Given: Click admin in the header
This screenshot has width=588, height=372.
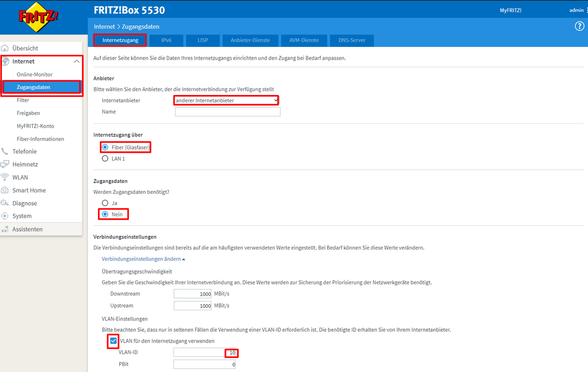Looking at the screenshot, I should [x=576, y=10].
